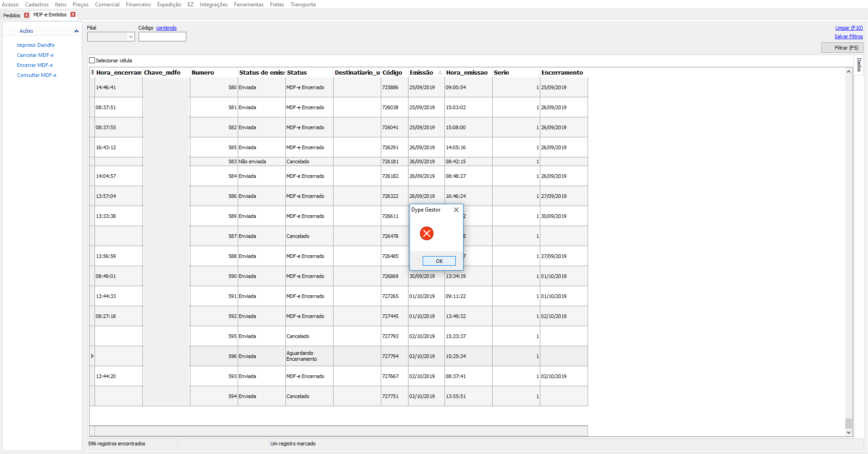Click Encerrar MDF-e action

pos(35,65)
